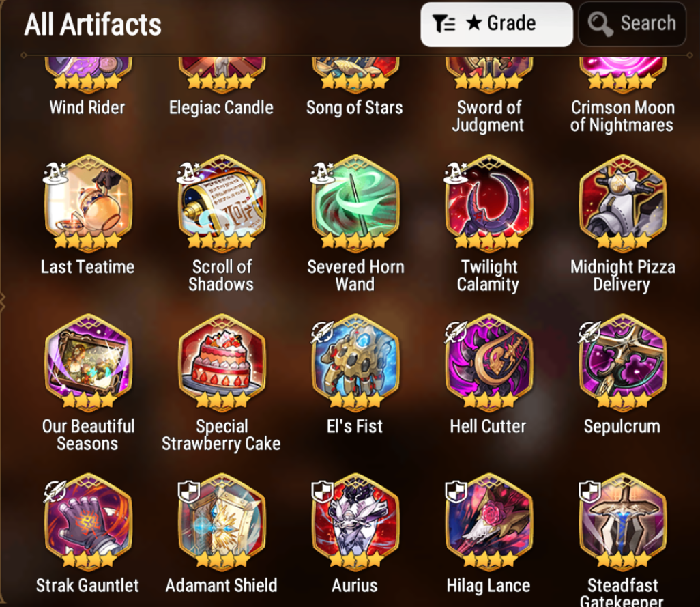Screen dimensions: 700x607
Task: Open the Grade sort filter dropdown
Action: [497, 24]
